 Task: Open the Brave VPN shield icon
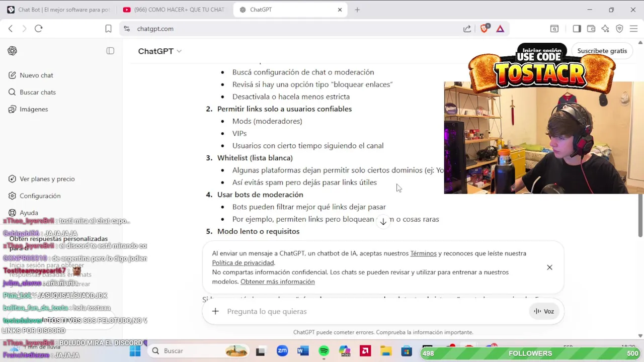coord(619,29)
